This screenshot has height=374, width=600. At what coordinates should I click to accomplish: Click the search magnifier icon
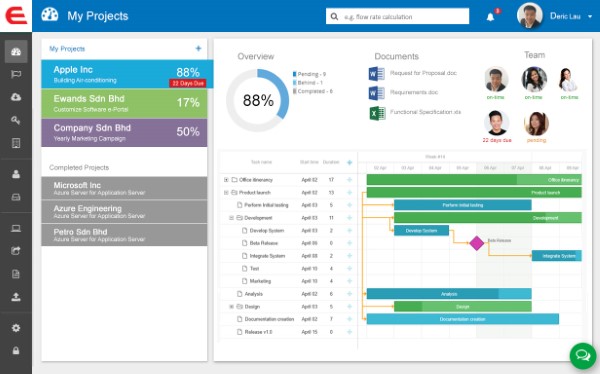tap(334, 17)
